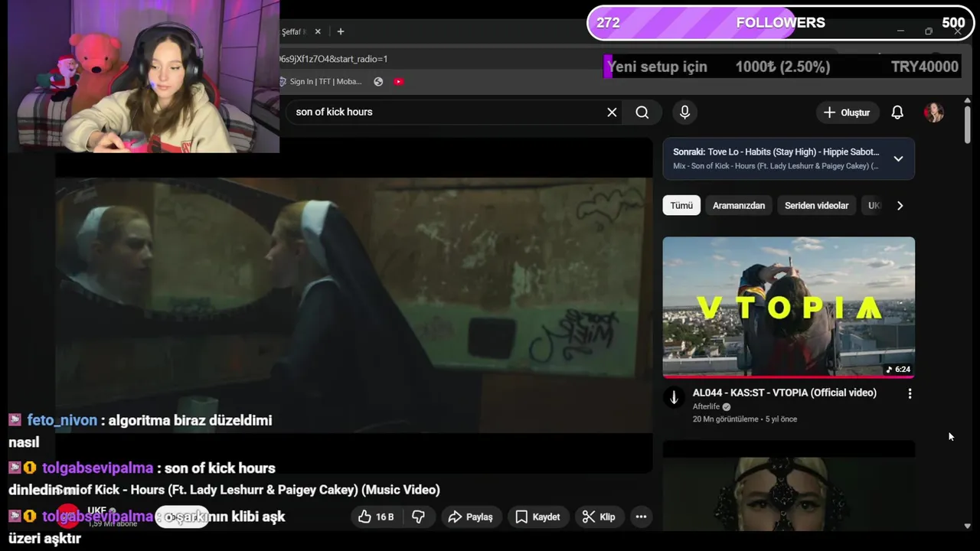Select the Seriden videolar filter chip
This screenshot has height=551, width=980.
pos(816,206)
